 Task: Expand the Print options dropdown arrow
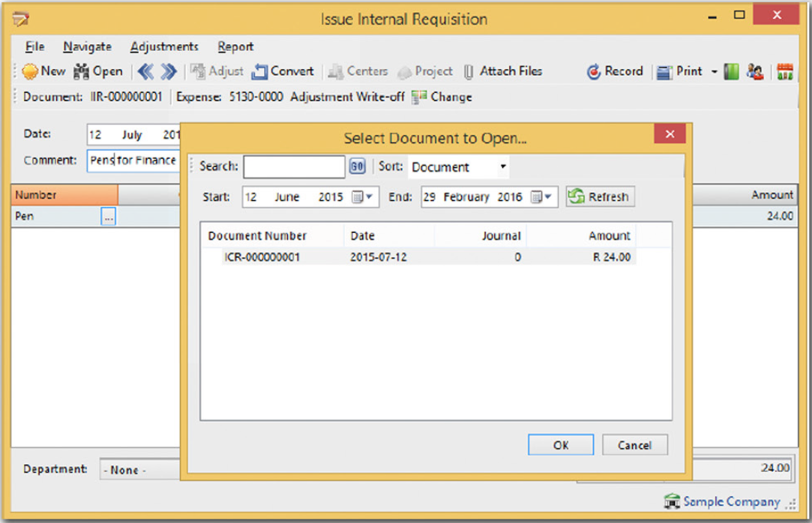(x=714, y=72)
